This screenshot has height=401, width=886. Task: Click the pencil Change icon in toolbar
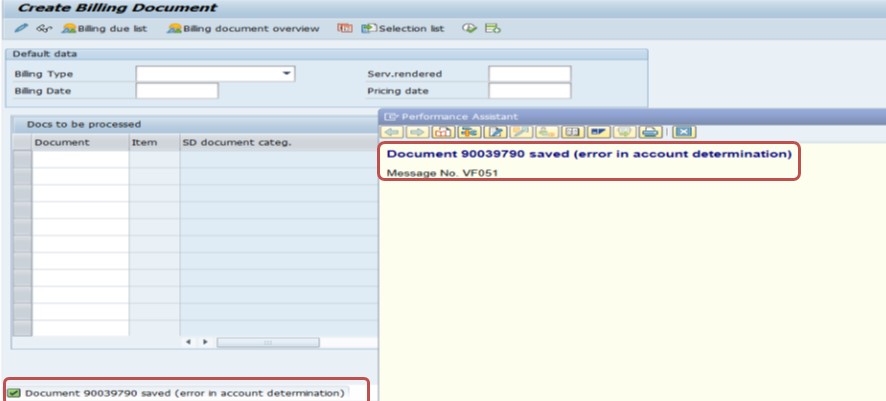coord(21,28)
